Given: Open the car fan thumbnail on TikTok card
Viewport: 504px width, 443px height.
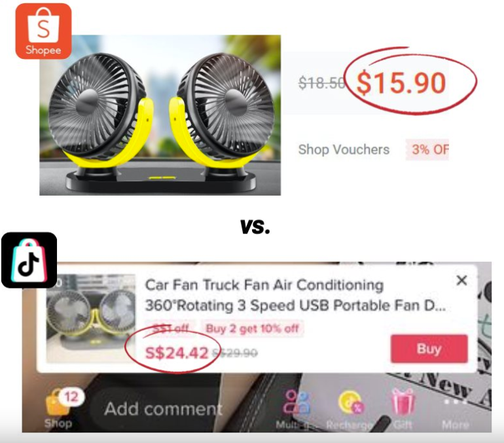Looking at the screenshot, I should click(91, 319).
